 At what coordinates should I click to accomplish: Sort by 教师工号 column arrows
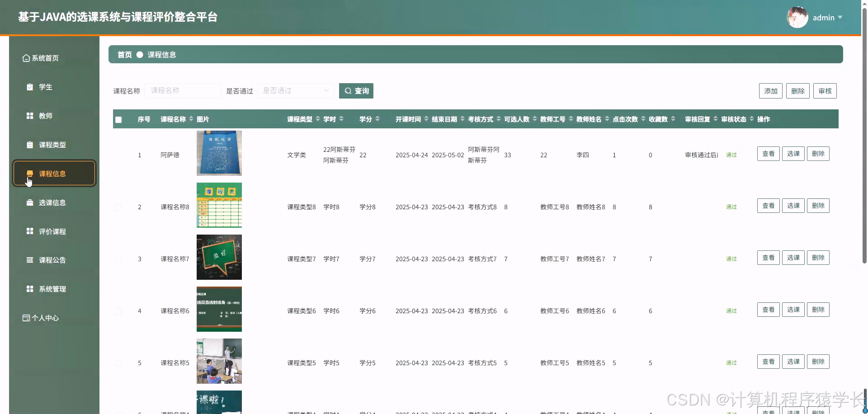click(571, 119)
